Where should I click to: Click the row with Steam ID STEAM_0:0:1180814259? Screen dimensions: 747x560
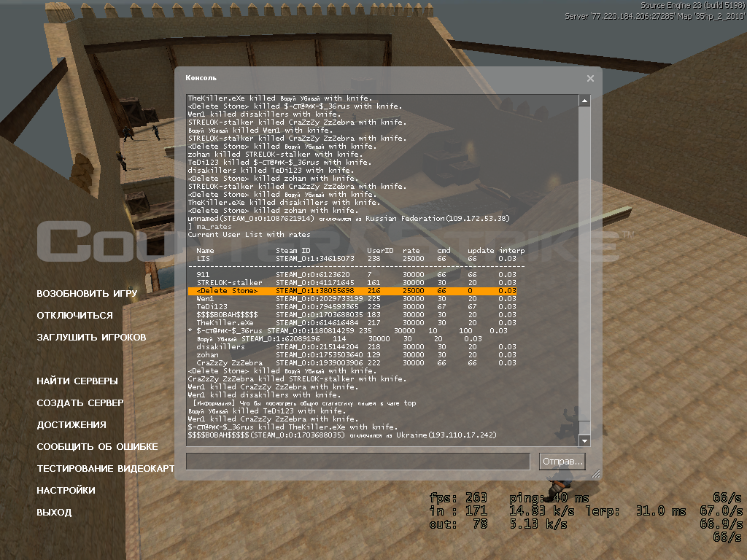click(348, 331)
